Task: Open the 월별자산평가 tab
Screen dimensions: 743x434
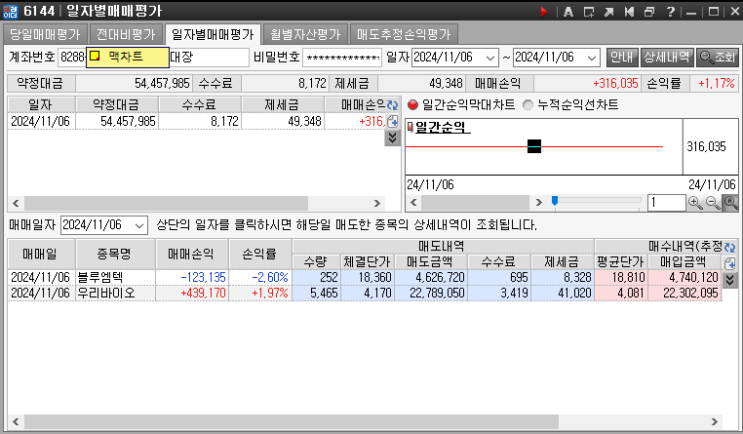Action: coord(305,34)
